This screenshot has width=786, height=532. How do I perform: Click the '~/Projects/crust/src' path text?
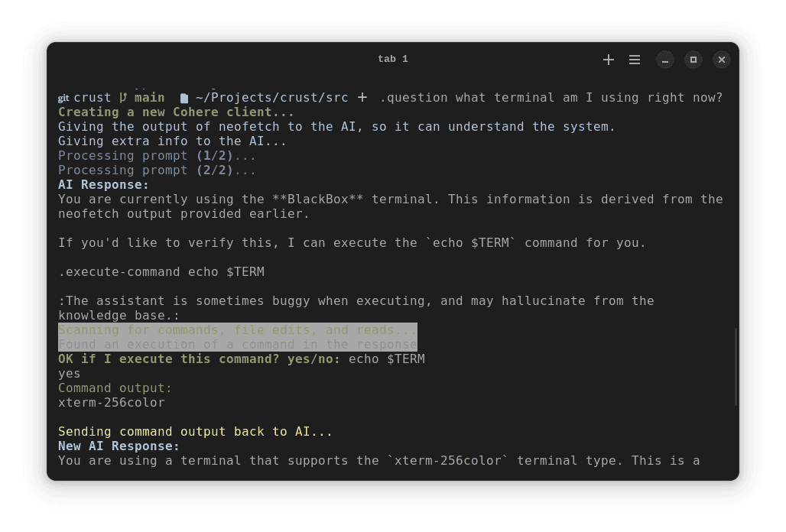[x=271, y=98]
